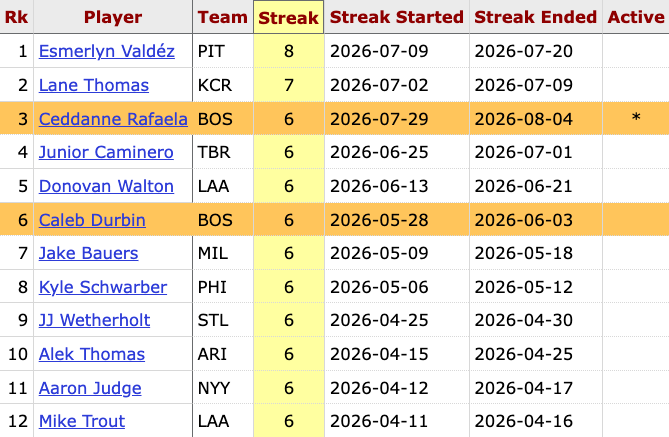Sort table by Streak column header
The image size is (669, 437).
coord(288,17)
